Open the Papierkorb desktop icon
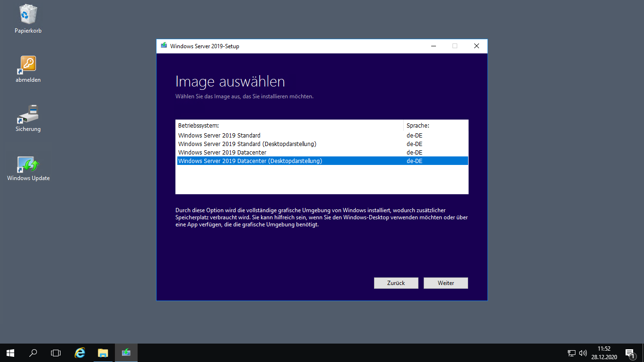This screenshot has height=362, width=644. 28,19
